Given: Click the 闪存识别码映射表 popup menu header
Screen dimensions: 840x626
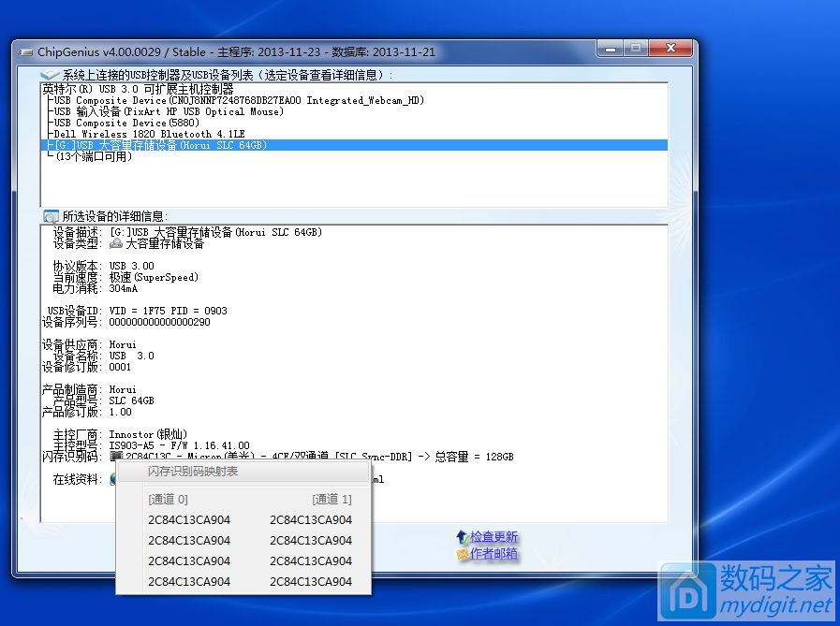Looking at the screenshot, I should pos(193,472).
